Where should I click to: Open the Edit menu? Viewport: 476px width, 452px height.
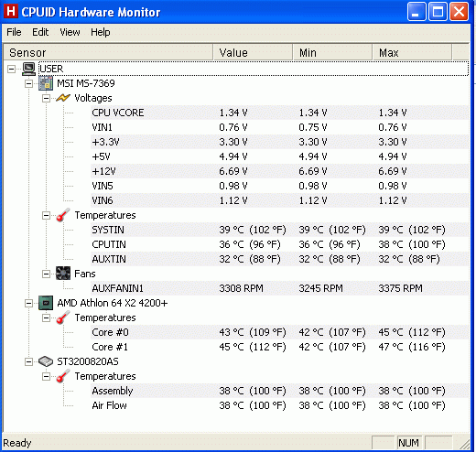(40, 32)
